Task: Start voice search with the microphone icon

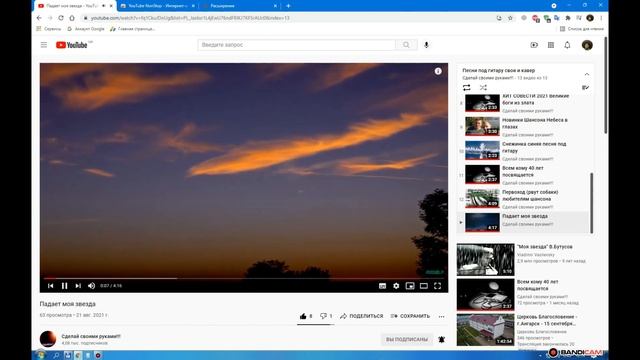Action: click(x=426, y=45)
